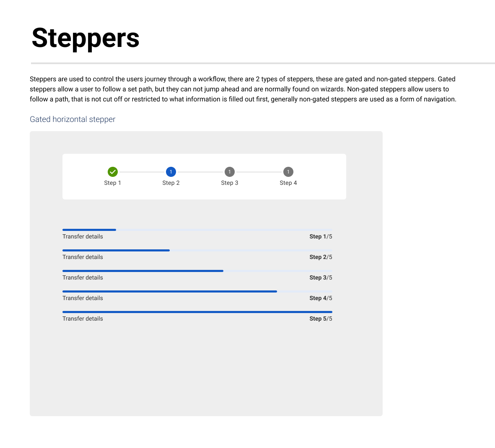The image size is (495, 448).
Task: Click the Step 3/5 progress bar
Action: point(197,271)
